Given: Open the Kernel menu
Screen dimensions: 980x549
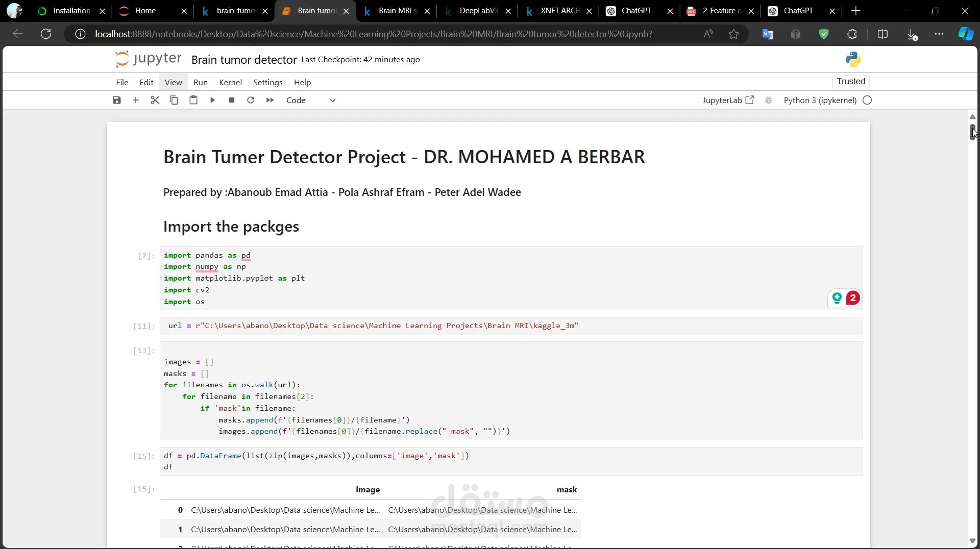Looking at the screenshot, I should 230,82.
